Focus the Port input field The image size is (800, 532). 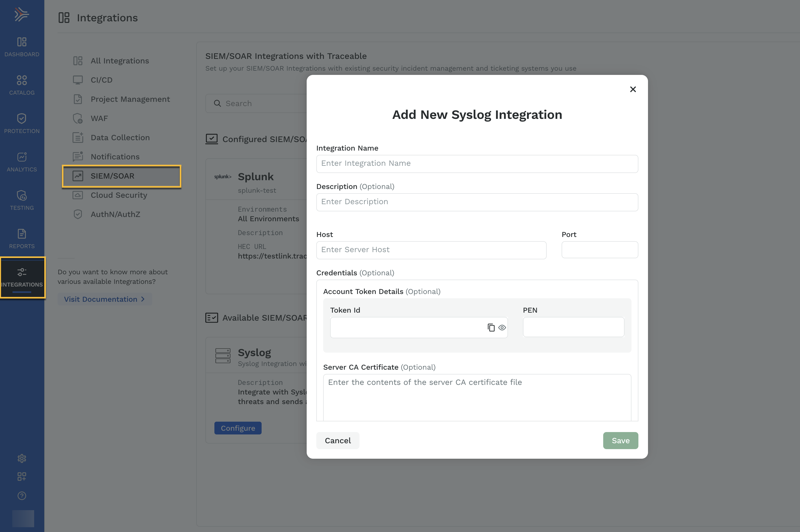(600, 250)
